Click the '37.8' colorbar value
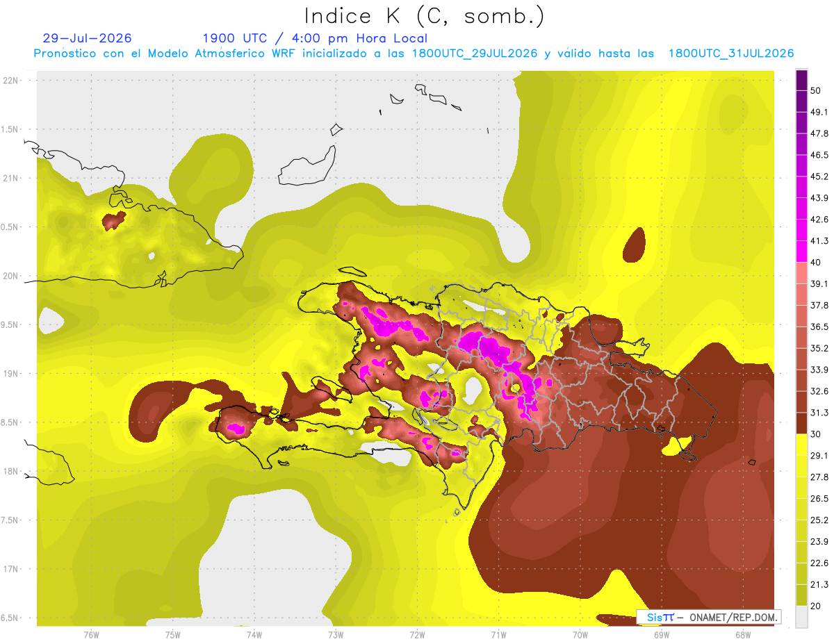 pos(819,305)
